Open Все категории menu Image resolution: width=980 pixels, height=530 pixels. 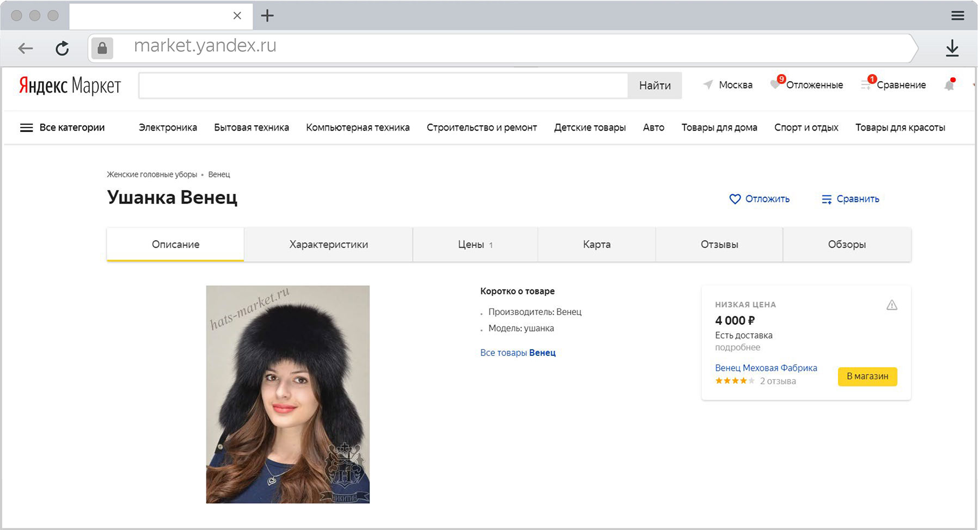pos(72,127)
